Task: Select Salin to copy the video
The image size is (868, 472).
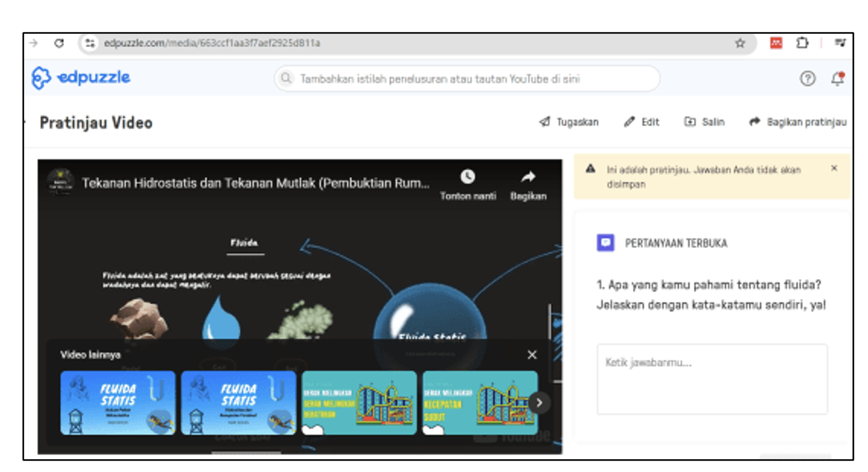Action: coord(705,122)
